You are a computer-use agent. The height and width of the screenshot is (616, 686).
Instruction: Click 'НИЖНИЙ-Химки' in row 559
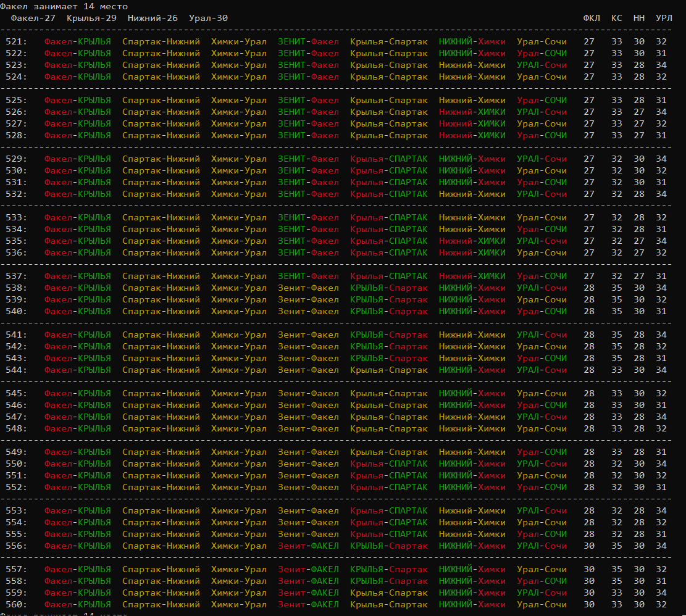[x=472, y=593]
